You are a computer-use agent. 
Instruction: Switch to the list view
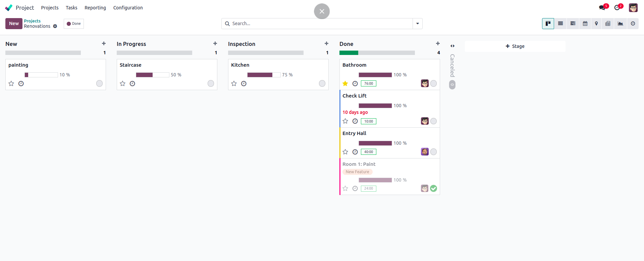(560, 23)
